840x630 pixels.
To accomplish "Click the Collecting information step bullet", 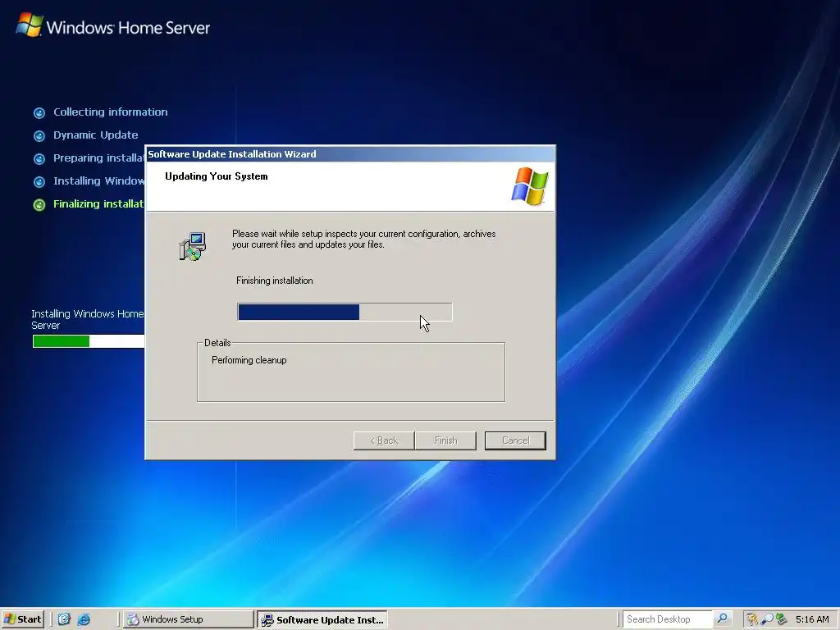I will click(39, 112).
